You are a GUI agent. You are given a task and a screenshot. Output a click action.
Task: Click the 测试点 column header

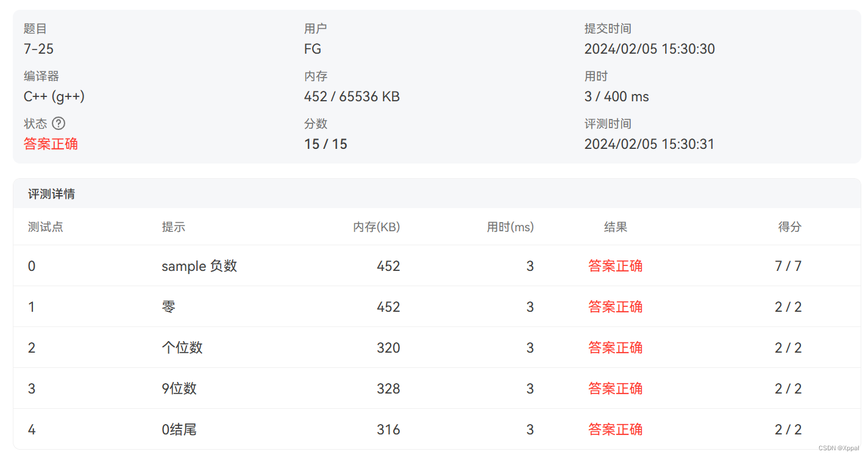click(46, 227)
